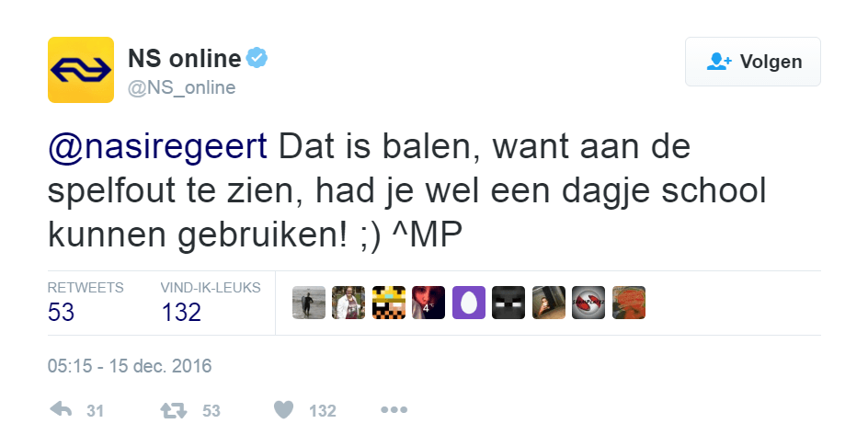Screen dimensions: 868x435
Task: Reply to the tweet via arrow icon
Action: (62, 410)
